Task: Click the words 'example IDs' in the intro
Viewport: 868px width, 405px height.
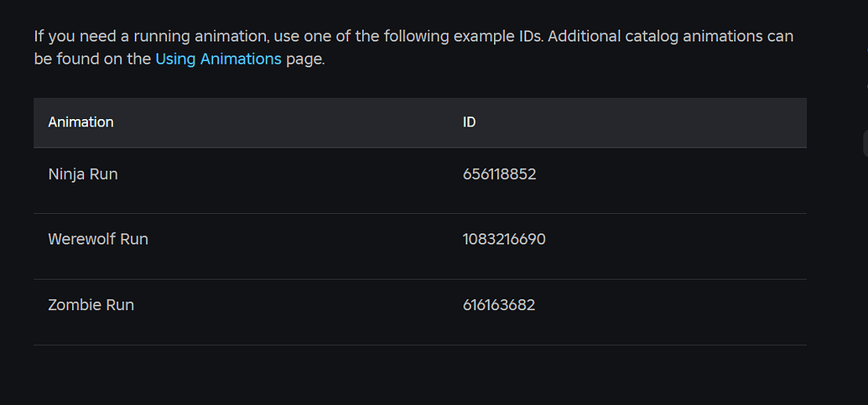Action: 496,36
